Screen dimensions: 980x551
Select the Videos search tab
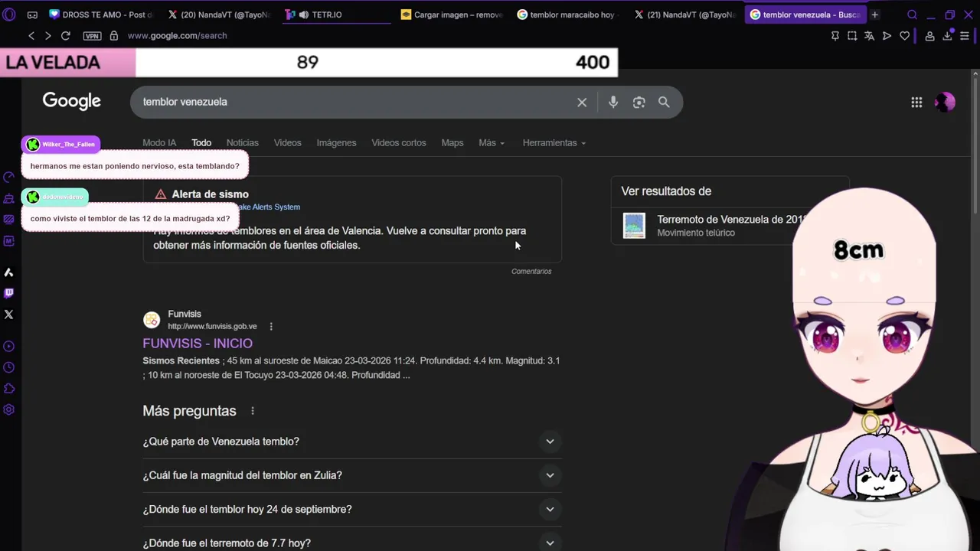(288, 143)
